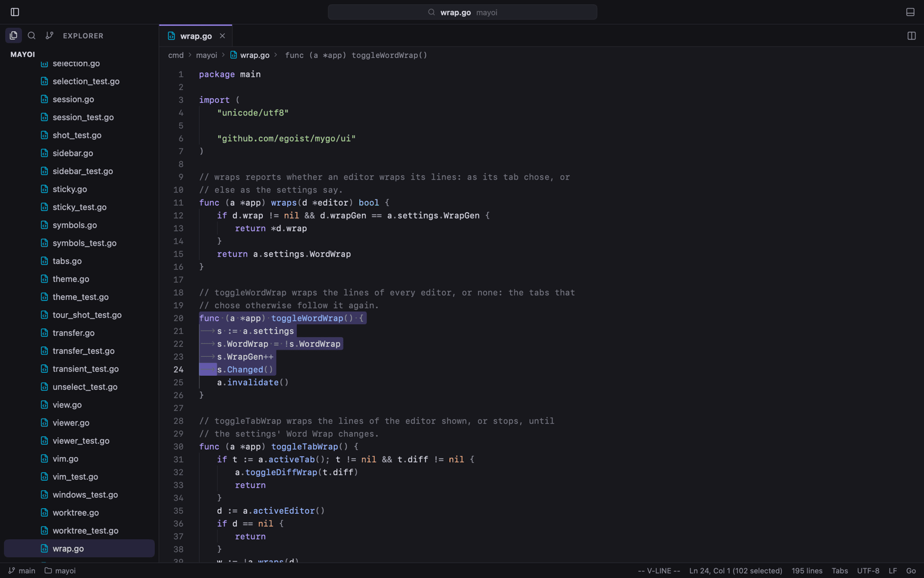Open transfer.go in explorer
This screenshot has height=578, width=924.
pos(79,333)
